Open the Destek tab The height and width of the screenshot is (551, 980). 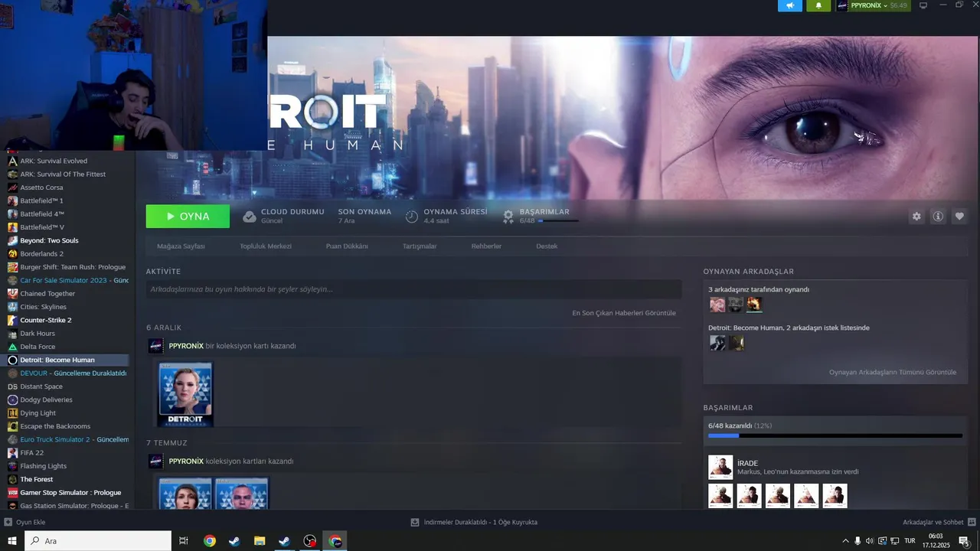pos(547,246)
